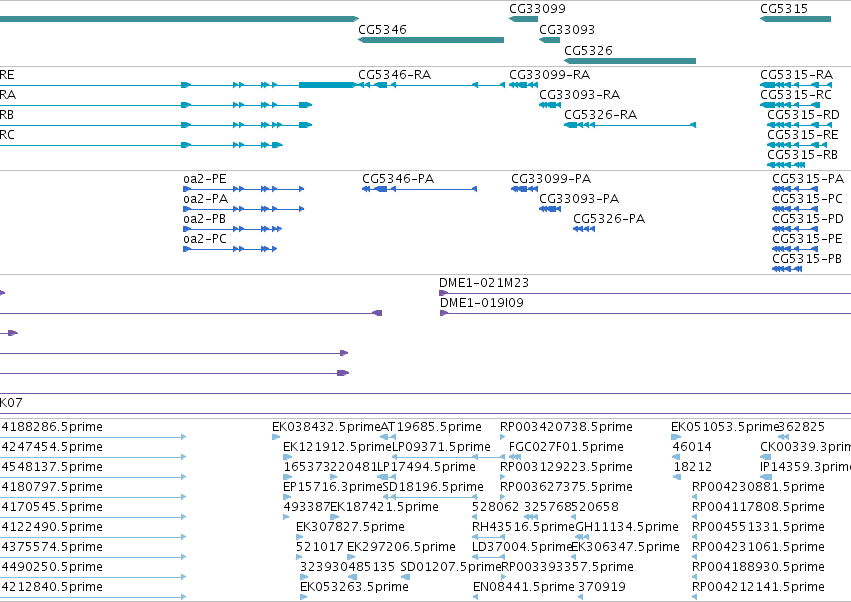Select the CG5326 gene span

(630, 61)
